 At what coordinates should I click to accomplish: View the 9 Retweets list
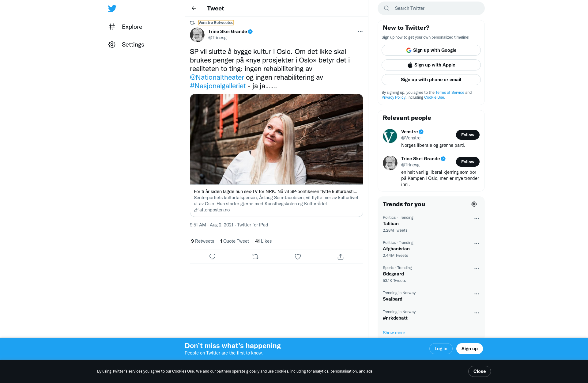(202, 241)
